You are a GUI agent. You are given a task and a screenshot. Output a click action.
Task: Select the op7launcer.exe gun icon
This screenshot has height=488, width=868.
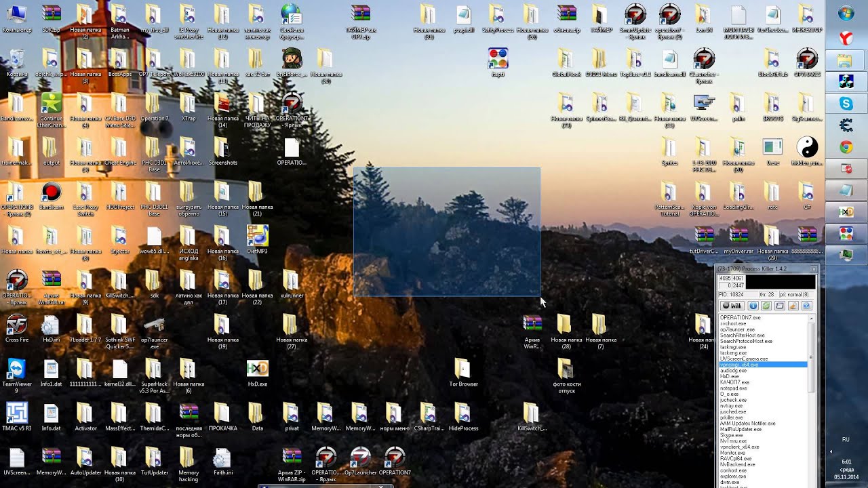click(x=154, y=332)
